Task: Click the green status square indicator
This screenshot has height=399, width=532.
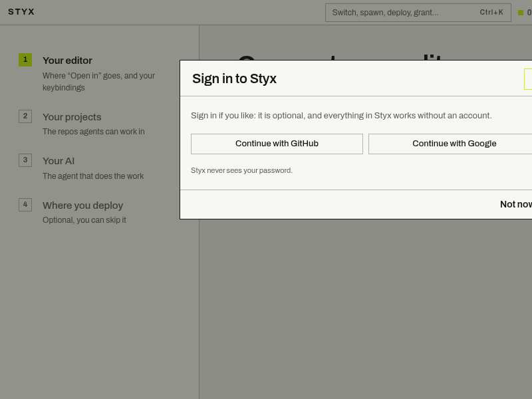Action: 521,13
